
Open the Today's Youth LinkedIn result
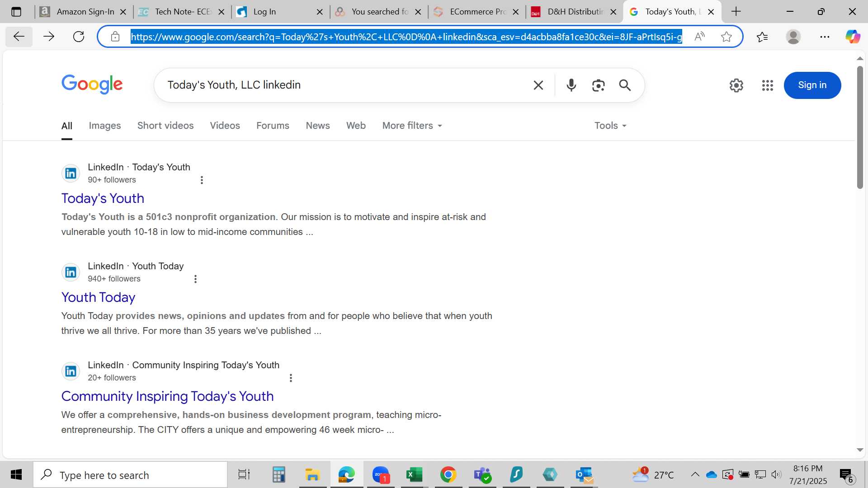pyautogui.click(x=103, y=198)
